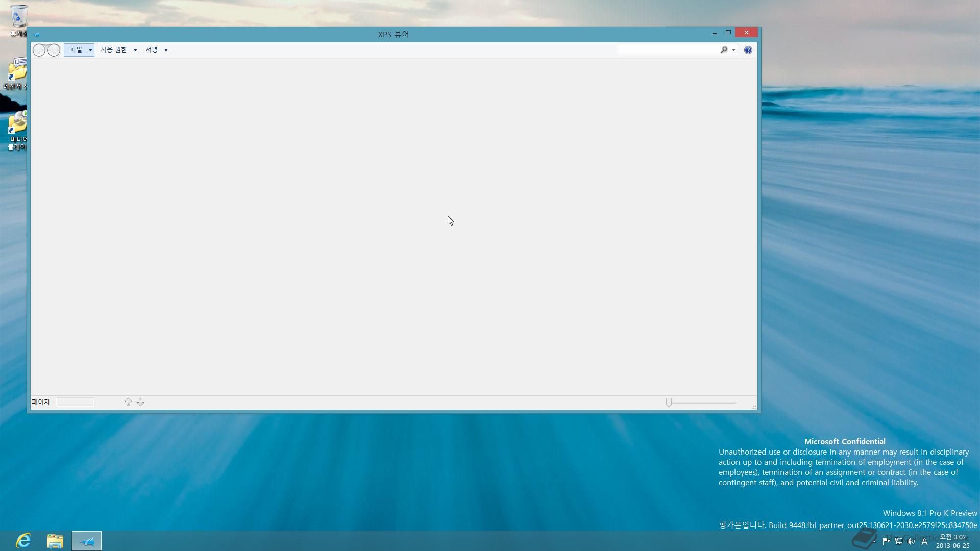This screenshot has width=980, height=551.
Task: Click the 페이지 number input field
Action: coord(75,402)
